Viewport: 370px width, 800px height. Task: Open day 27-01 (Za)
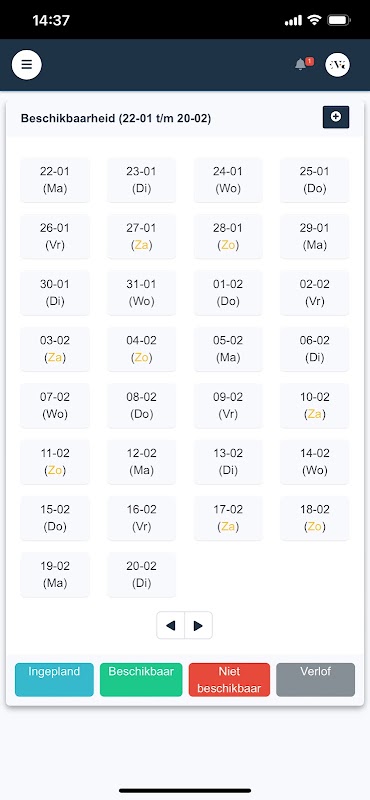click(141, 236)
